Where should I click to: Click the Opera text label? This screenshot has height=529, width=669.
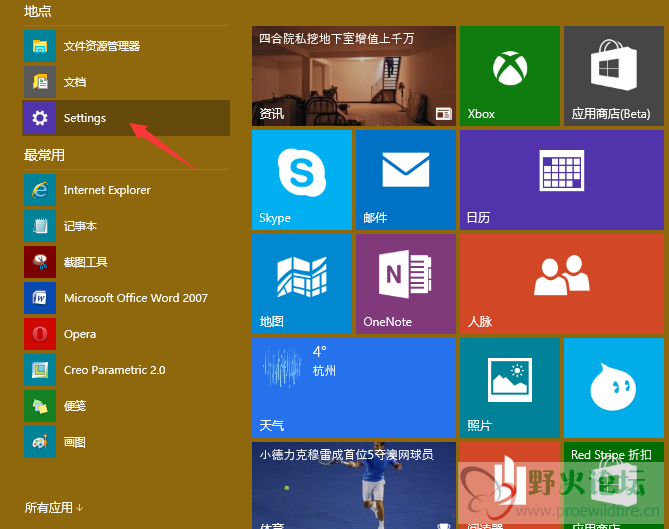pos(80,334)
